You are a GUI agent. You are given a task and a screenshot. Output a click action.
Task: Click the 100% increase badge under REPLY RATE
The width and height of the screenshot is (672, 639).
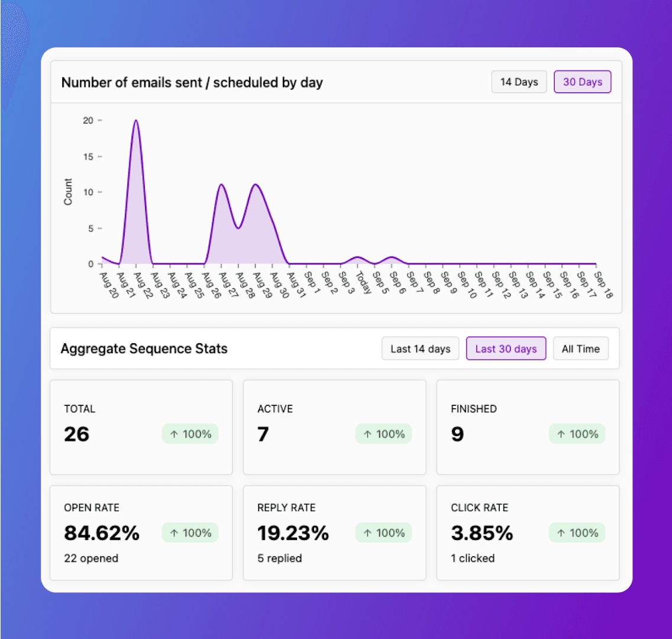coord(383,532)
